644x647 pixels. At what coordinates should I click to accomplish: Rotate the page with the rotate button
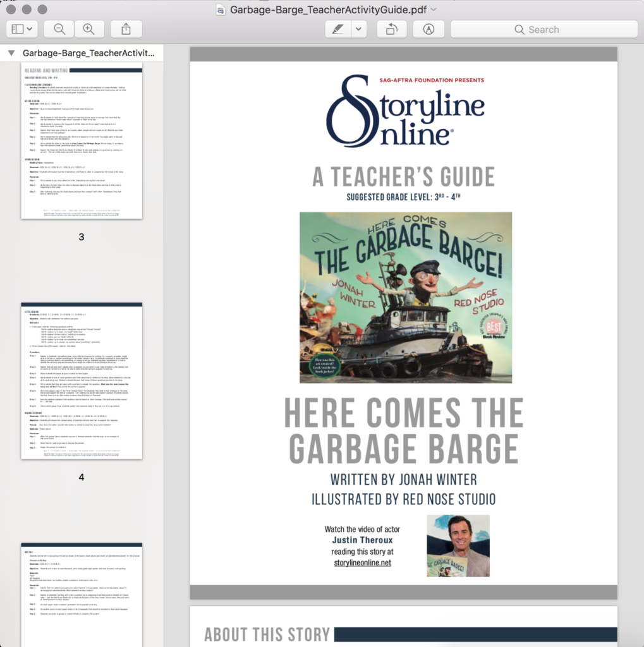[x=391, y=29]
